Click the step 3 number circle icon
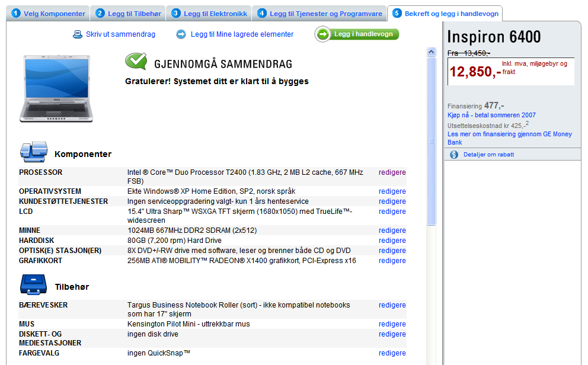 coord(175,14)
